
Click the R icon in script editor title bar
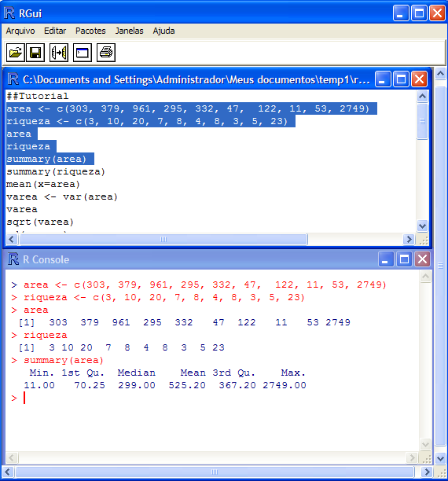click(x=13, y=79)
